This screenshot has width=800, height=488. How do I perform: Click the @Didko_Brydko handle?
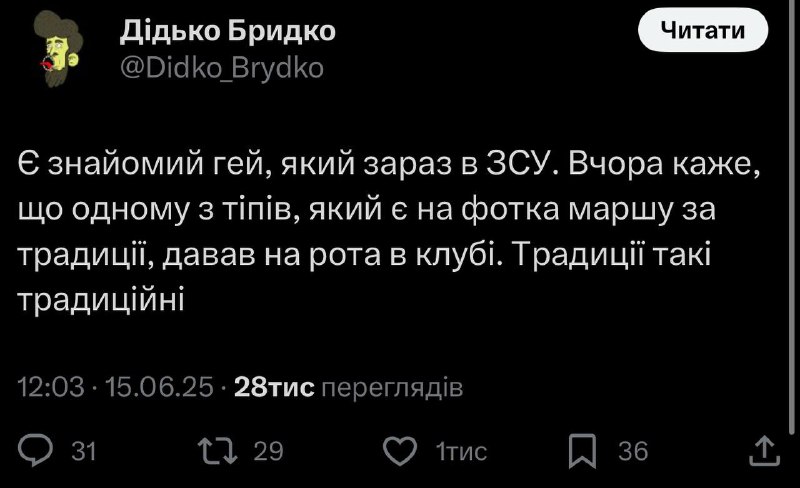tap(221, 68)
